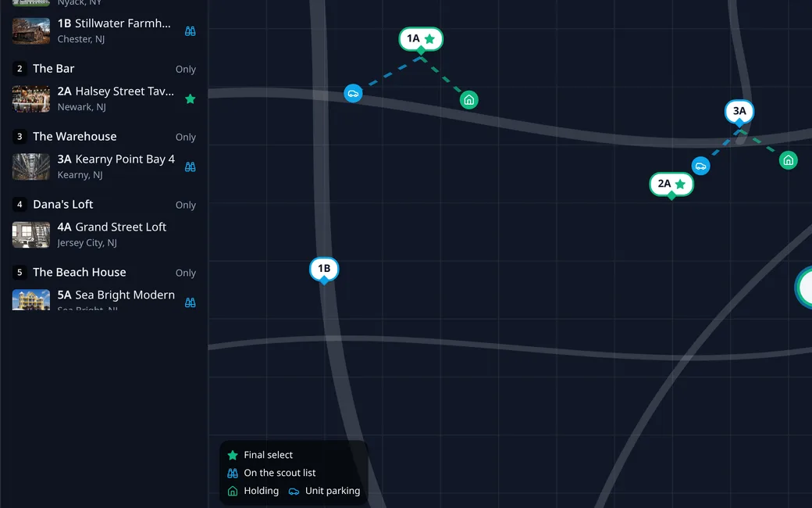812x508 pixels.
Task: Click the location title "2A Halsey Street Tav..."
Action: pos(116,91)
